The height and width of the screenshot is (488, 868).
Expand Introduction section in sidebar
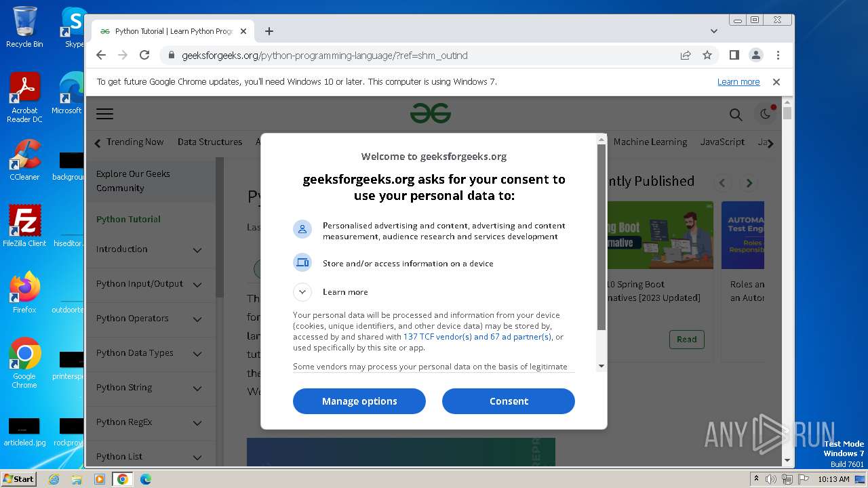coord(197,250)
